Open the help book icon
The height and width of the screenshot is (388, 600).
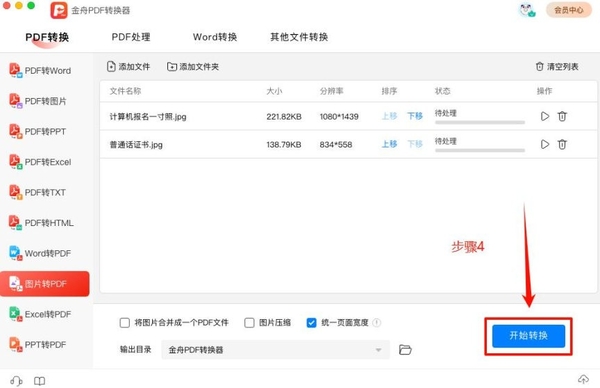tap(39, 381)
